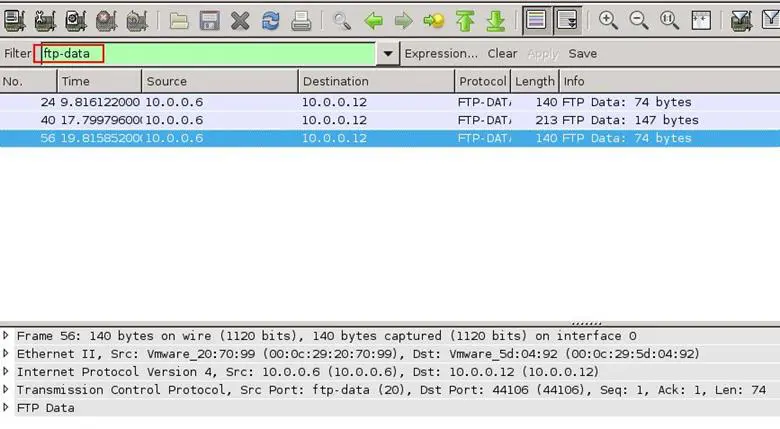Toggle auto-scroll in live capture

(567, 20)
